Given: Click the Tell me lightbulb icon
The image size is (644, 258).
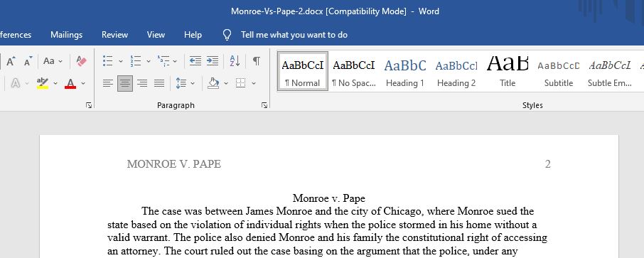Looking at the screenshot, I should click(227, 35).
